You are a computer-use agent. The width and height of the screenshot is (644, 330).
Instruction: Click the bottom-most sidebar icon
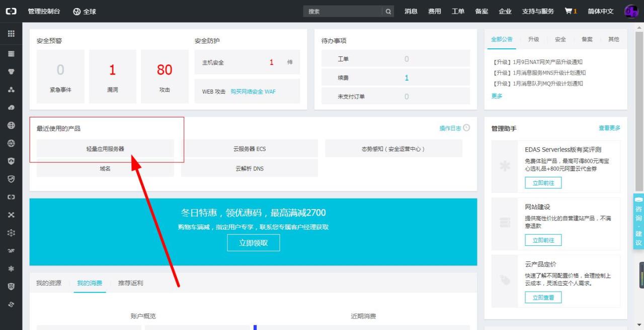[11, 304]
